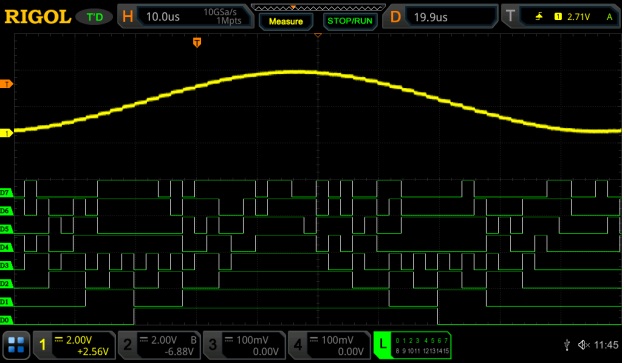Click the bandwidth limit B indicator on channel 2
This screenshot has width=622, height=363.
point(193,340)
